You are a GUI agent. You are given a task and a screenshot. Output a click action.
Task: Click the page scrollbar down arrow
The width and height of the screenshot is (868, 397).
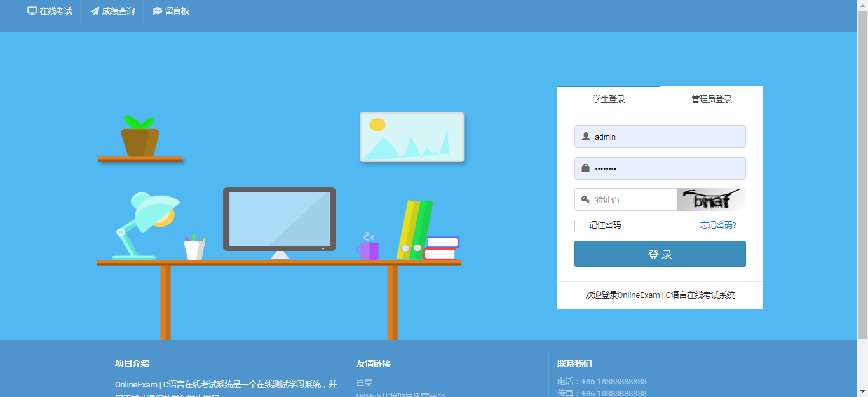tap(862, 391)
